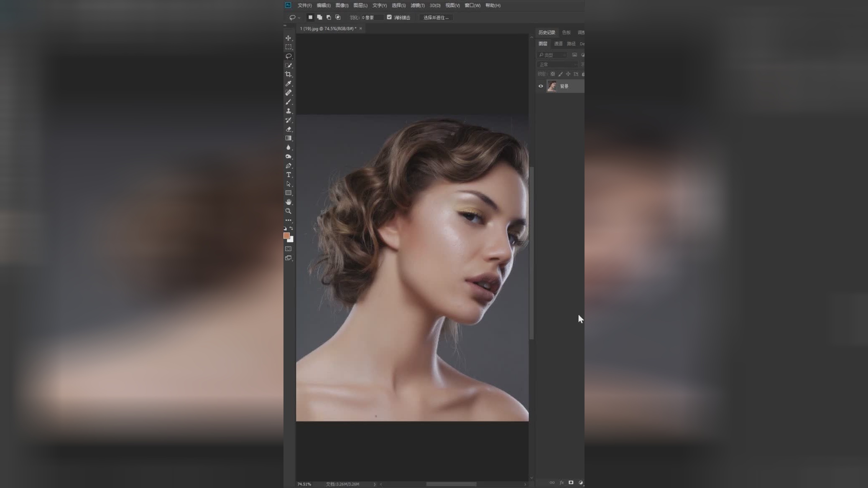Open the 滤镜(T) menu

tap(418, 5)
